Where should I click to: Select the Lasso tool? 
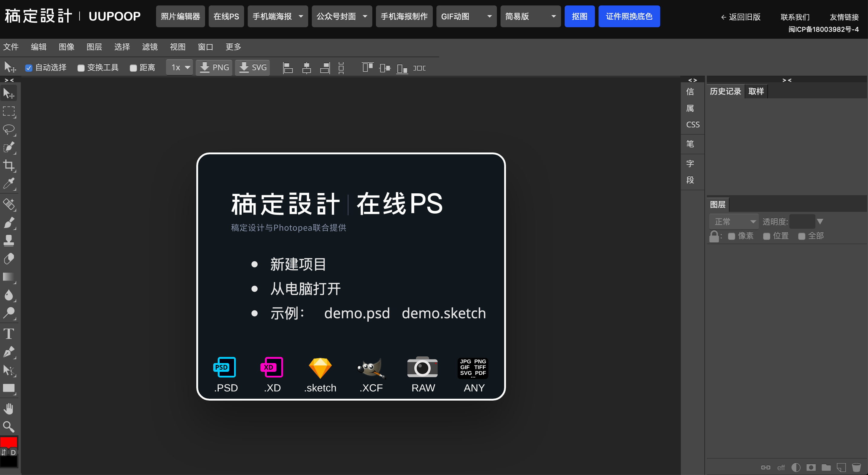(x=9, y=129)
